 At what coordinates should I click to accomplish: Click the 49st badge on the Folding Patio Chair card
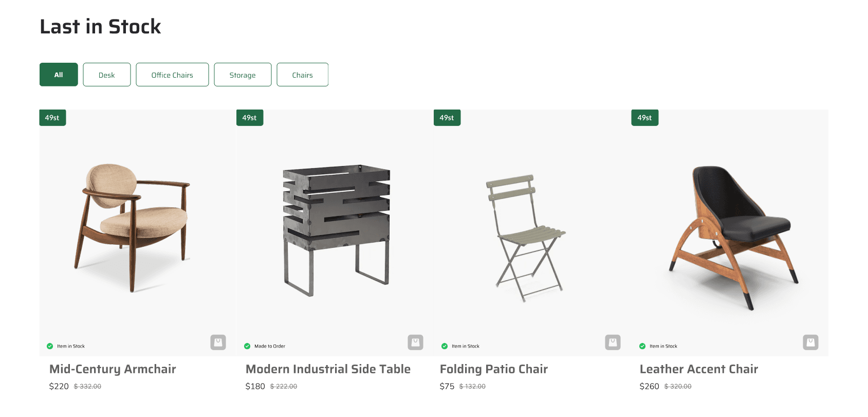(447, 117)
